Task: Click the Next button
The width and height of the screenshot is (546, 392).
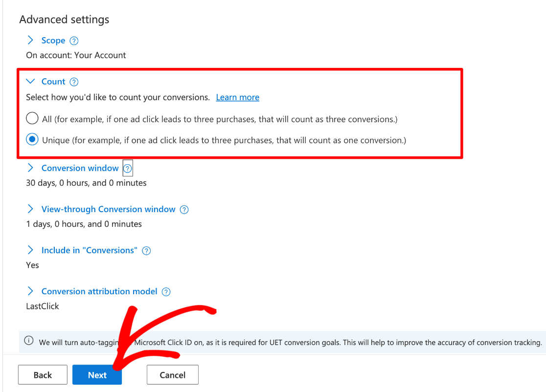Action: pos(97,375)
